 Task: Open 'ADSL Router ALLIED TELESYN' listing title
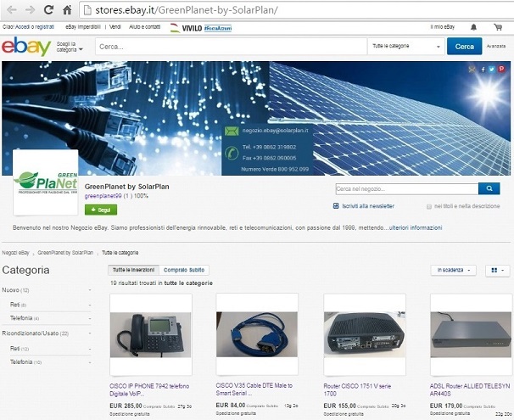pos(470,389)
